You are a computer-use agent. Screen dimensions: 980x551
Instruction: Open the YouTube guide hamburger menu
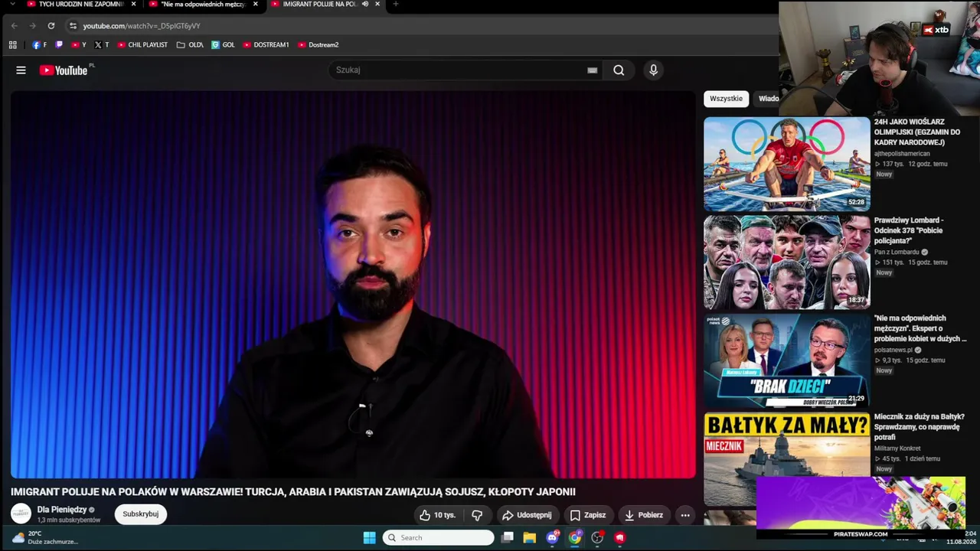tap(21, 70)
